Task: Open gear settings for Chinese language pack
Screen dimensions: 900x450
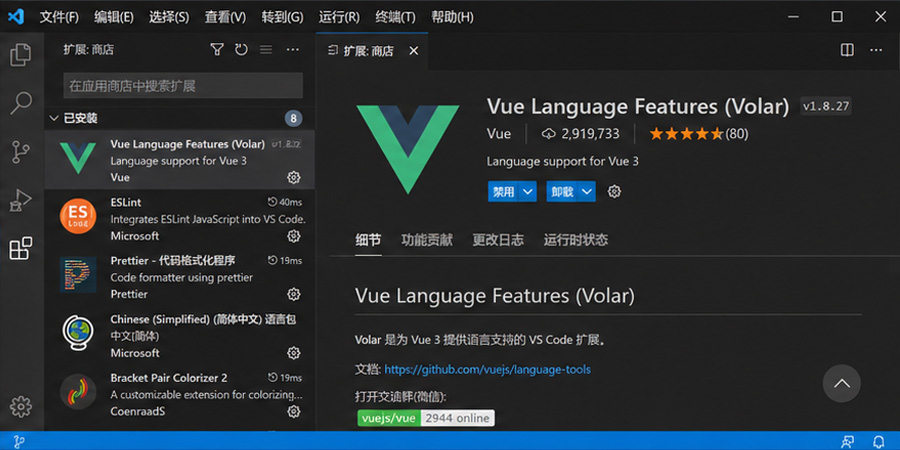Action: [x=293, y=352]
